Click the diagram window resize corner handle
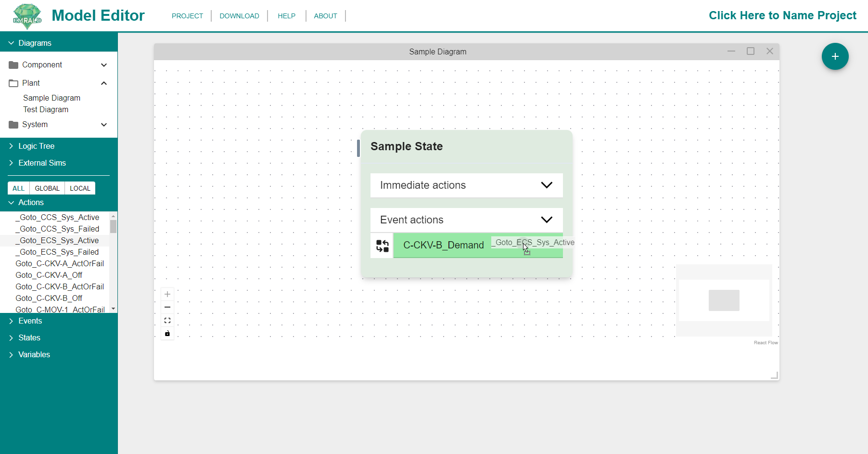Image resolution: width=868 pixels, height=454 pixels. click(x=774, y=375)
